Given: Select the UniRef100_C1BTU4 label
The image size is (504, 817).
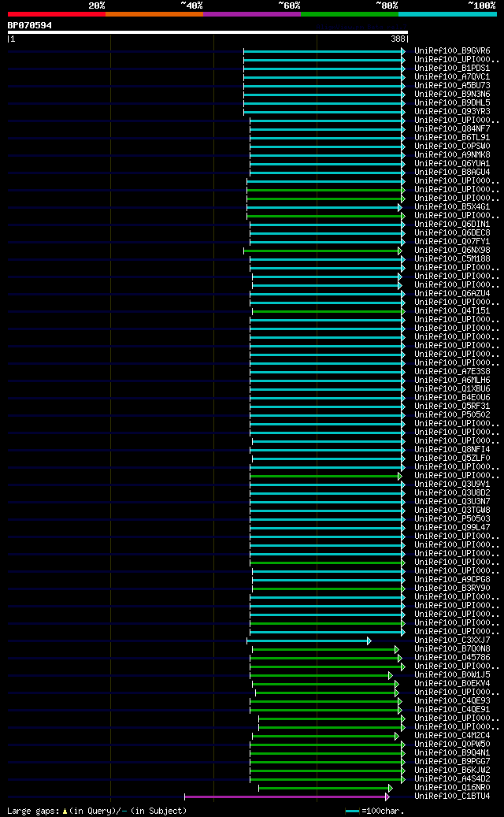Looking at the screenshot, I should click(452, 797).
